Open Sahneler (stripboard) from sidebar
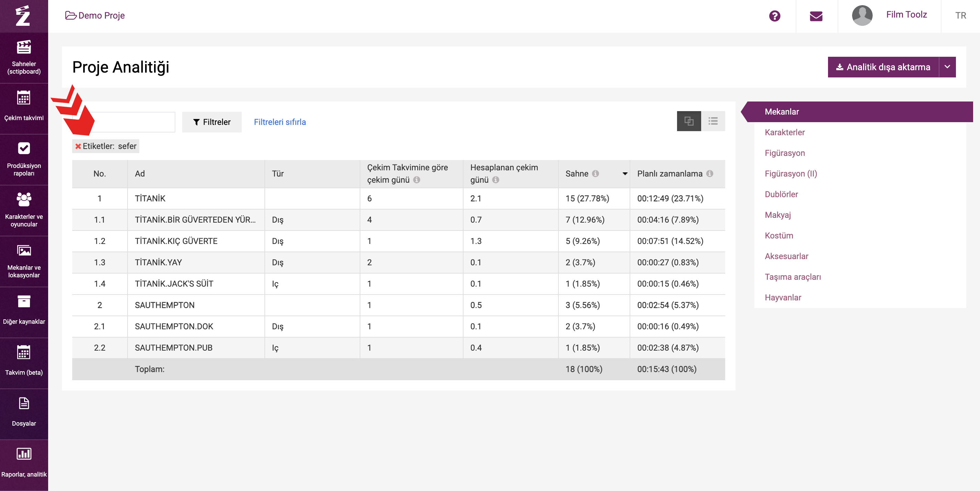The image size is (980, 491). point(24,58)
